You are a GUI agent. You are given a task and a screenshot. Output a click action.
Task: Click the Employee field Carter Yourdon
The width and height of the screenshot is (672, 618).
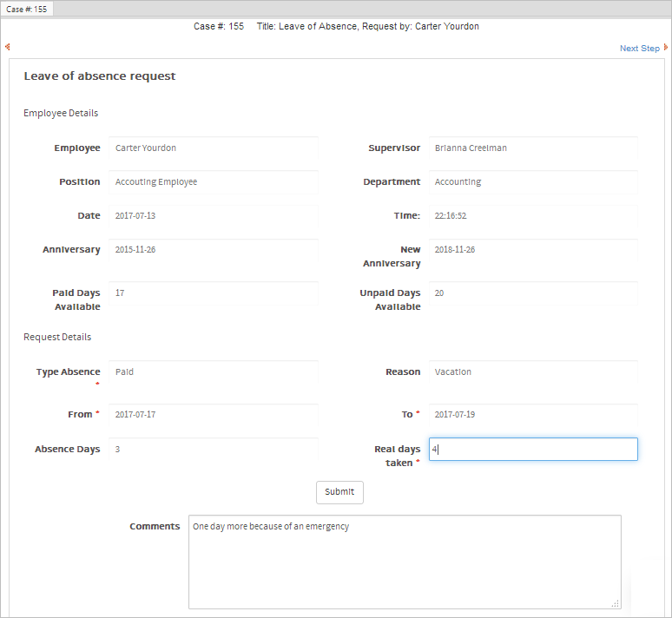pos(214,148)
